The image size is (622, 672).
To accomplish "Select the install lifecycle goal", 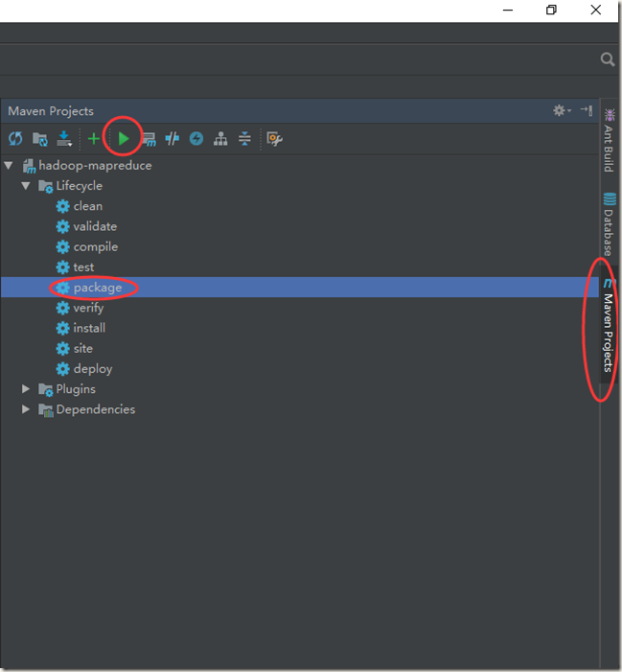I will click(89, 328).
